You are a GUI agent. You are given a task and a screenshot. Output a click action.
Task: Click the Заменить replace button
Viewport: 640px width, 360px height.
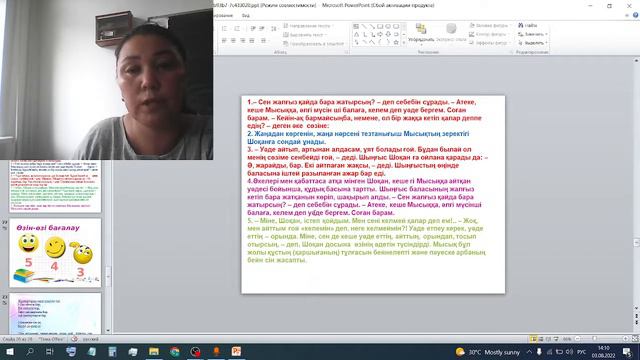coord(533,34)
